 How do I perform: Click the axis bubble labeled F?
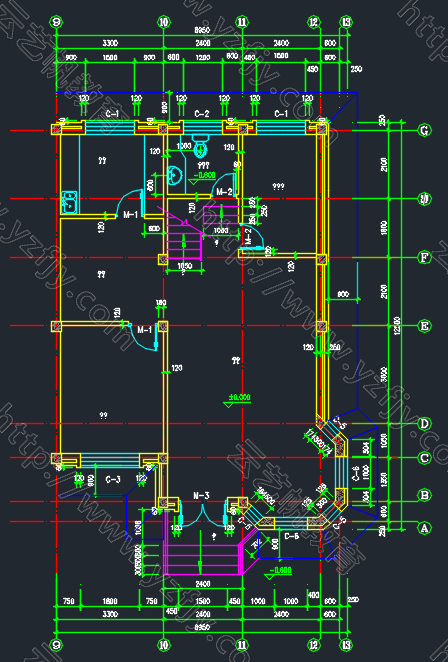[x=424, y=258]
